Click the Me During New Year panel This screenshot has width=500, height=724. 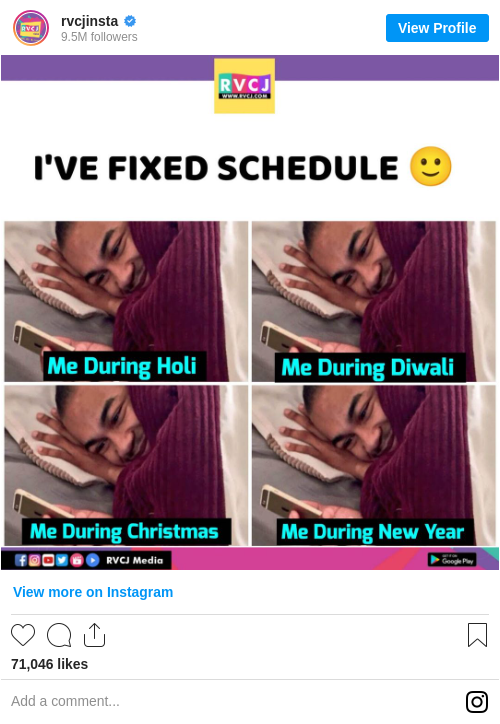373,465
